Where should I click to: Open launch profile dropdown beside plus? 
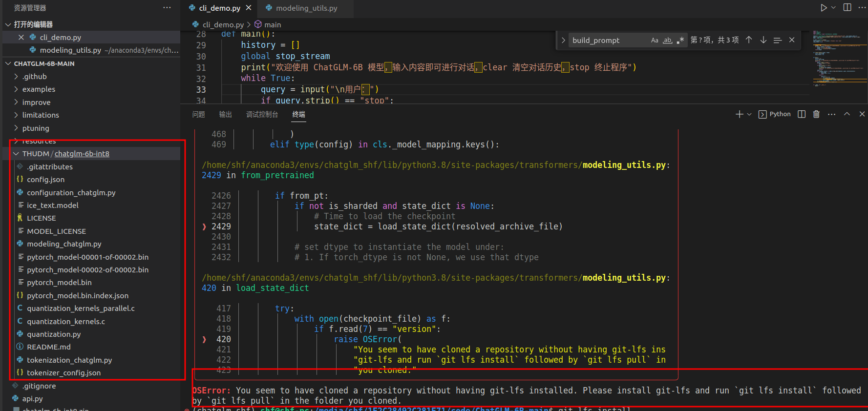click(749, 114)
